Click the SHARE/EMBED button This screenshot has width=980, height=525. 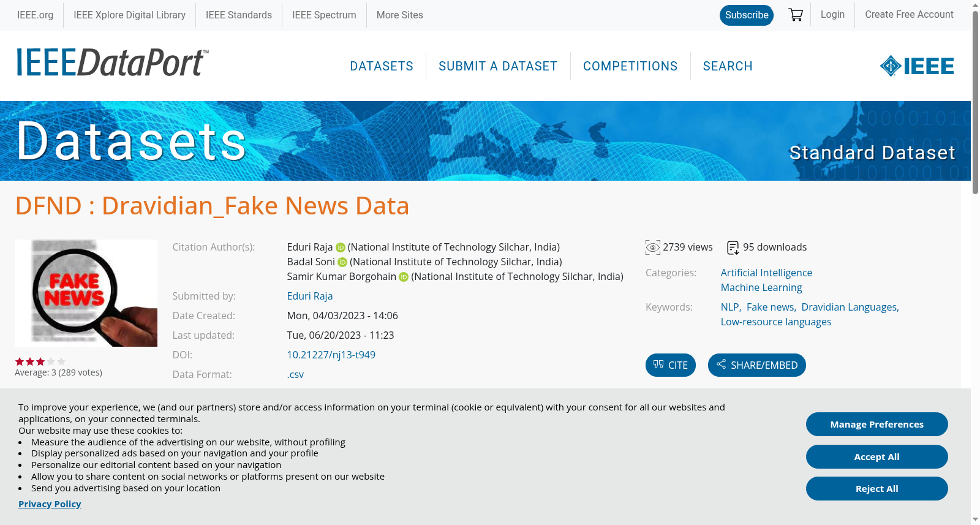(757, 365)
